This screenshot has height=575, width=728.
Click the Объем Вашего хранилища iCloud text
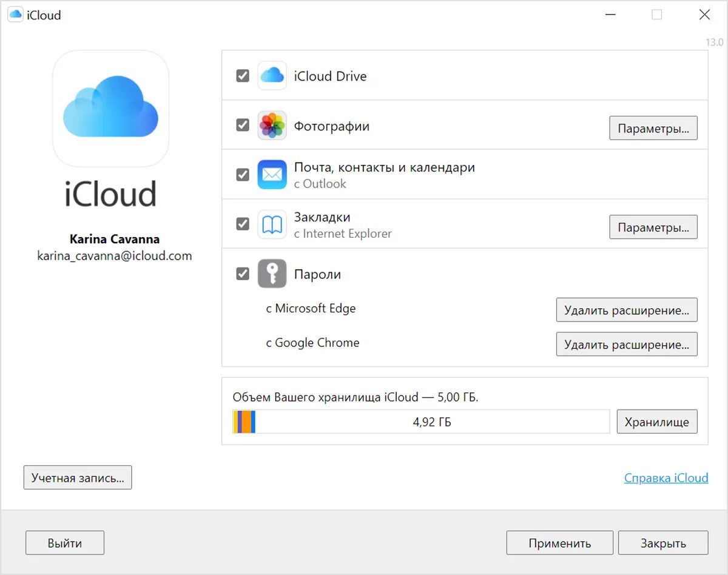(356, 397)
